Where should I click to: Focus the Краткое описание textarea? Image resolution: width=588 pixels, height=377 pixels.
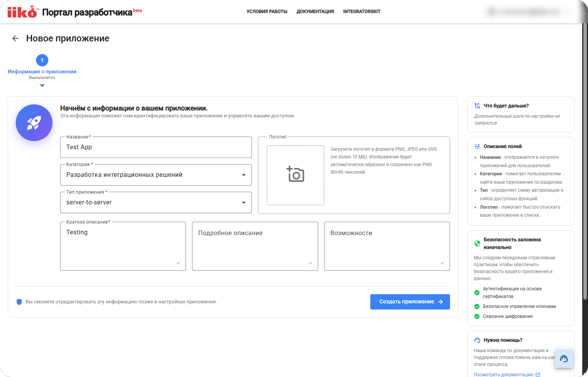click(123, 246)
